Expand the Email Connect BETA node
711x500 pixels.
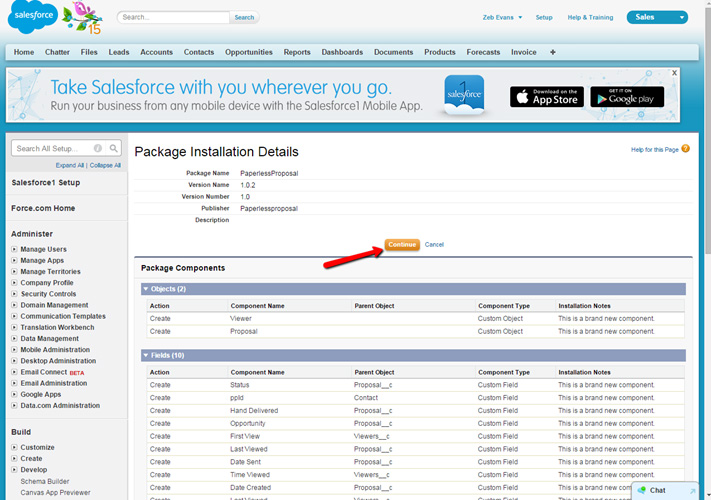[14, 372]
